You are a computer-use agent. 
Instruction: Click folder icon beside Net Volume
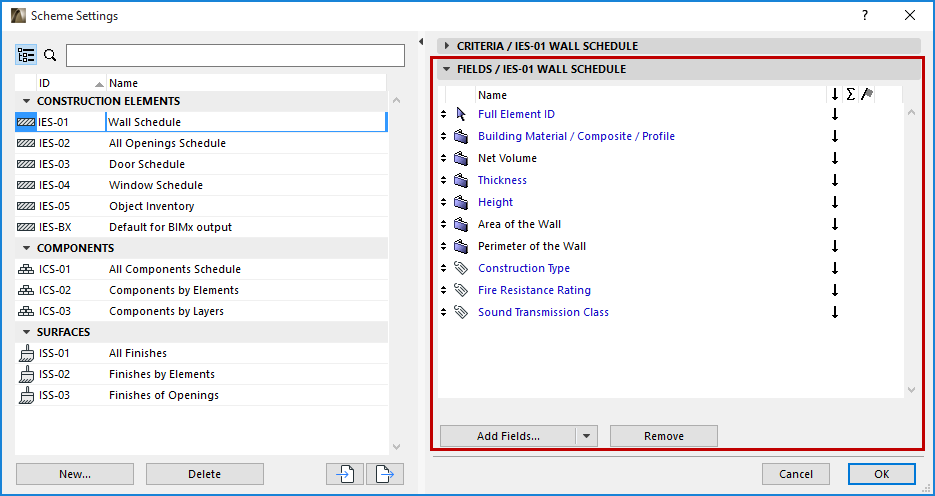point(461,159)
